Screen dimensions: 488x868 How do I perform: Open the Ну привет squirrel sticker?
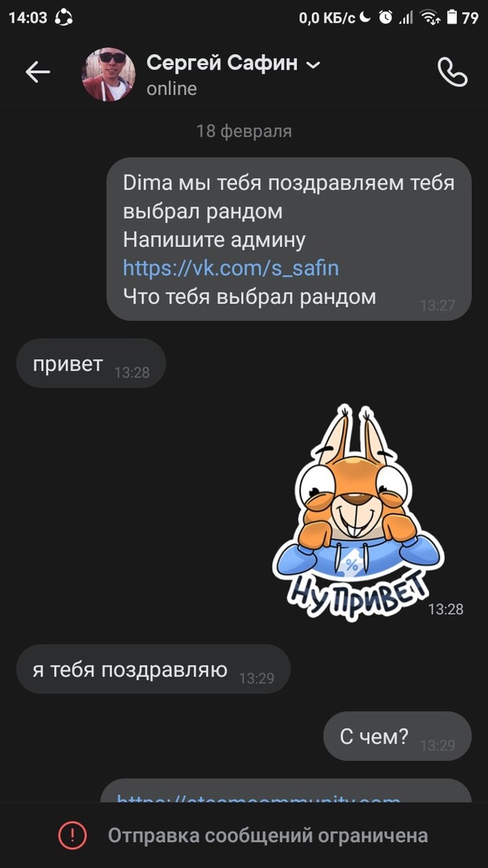pos(359,511)
